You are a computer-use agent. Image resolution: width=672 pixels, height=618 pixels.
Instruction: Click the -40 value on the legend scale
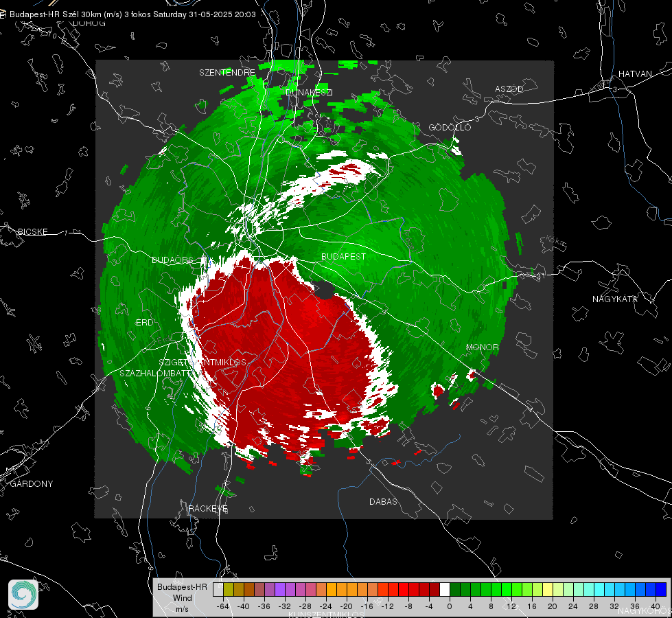[x=243, y=606]
